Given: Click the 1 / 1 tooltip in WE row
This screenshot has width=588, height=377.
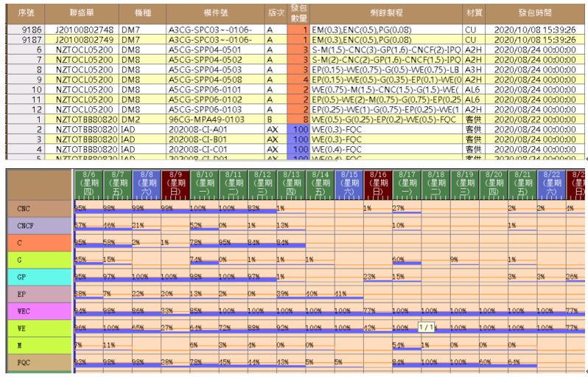Looking at the screenshot, I should point(426,328).
